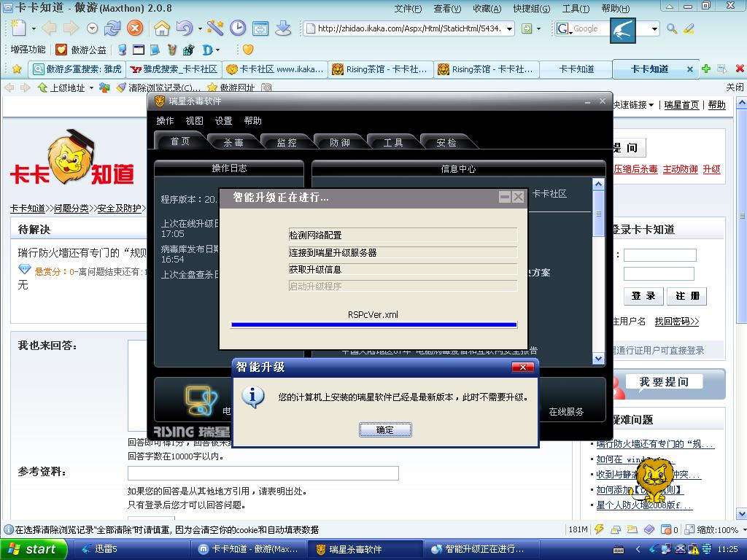Open the 找回密码>> link

[676, 322]
